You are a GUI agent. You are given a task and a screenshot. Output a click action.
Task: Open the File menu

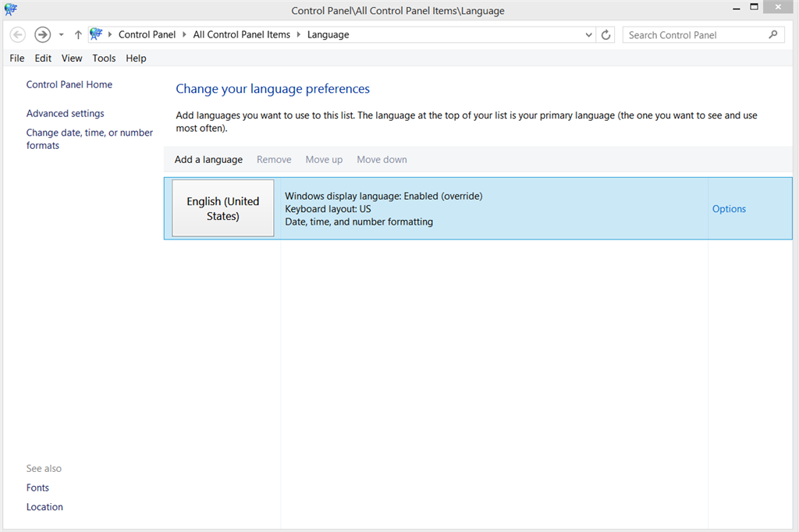click(16, 58)
